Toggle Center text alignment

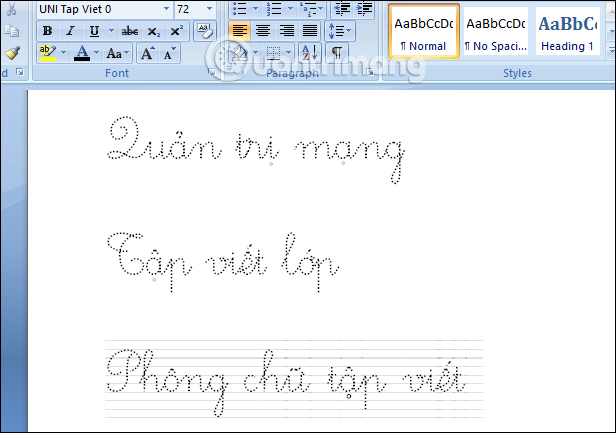pyautogui.click(x=263, y=31)
